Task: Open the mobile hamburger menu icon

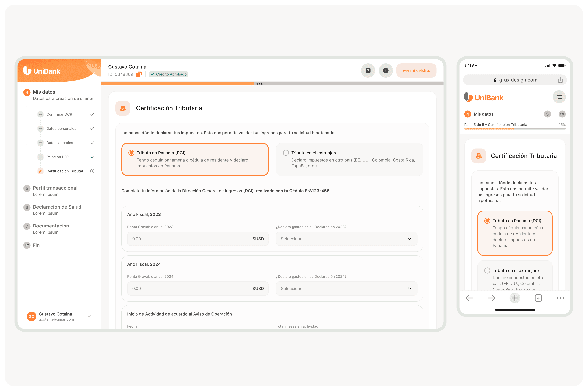Action: 559,97
